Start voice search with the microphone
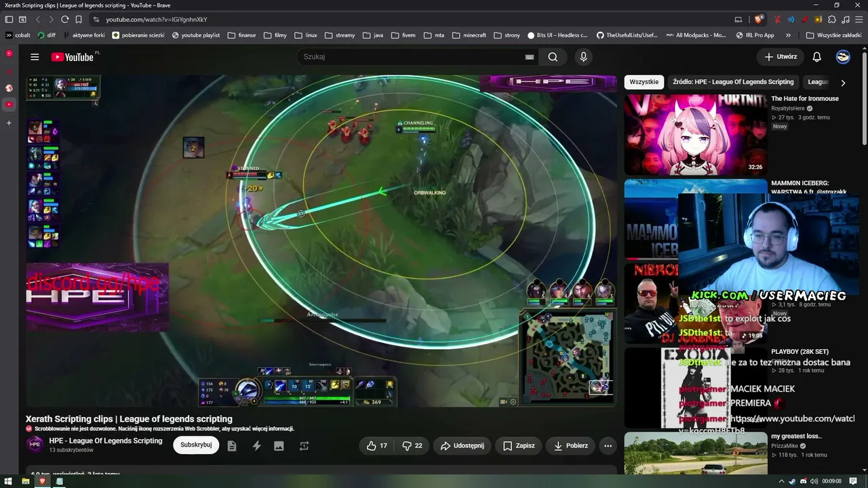Image resolution: width=868 pixels, height=488 pixels. (583, 57)
